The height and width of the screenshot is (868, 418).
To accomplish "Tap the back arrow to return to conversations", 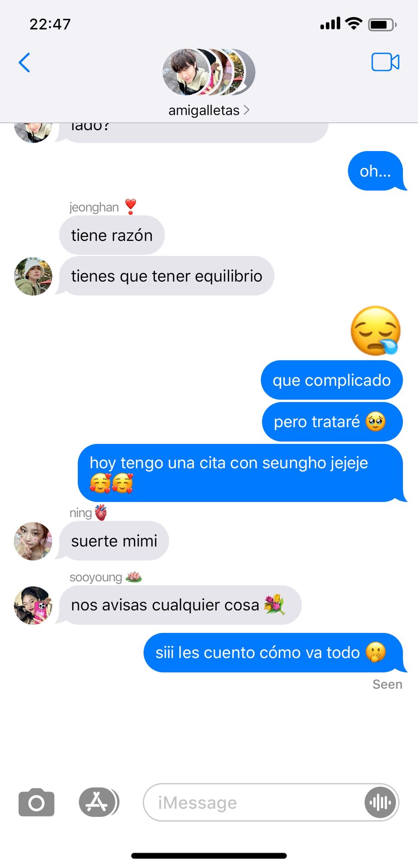I will pyautogui.click(x=24, y=62).
